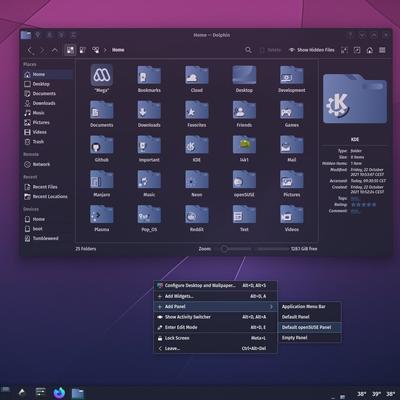The width and height of the screenshot is (400, 400).
Task: Switch Dolphin to Details view mode
Action: (x=96, y=50)
